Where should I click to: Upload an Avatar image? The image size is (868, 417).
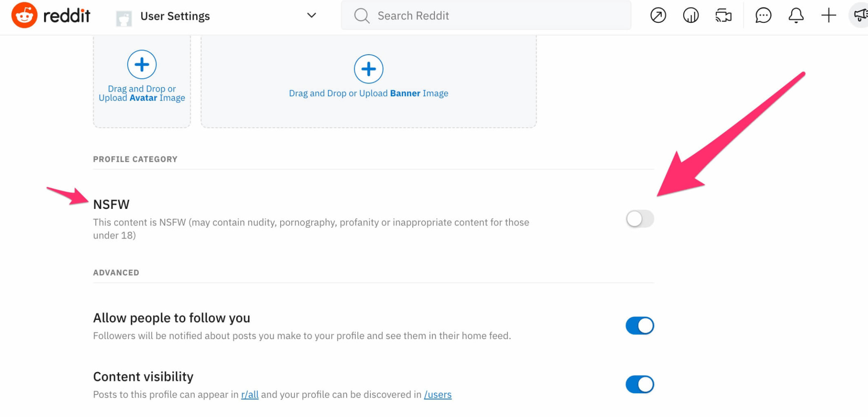142,64
